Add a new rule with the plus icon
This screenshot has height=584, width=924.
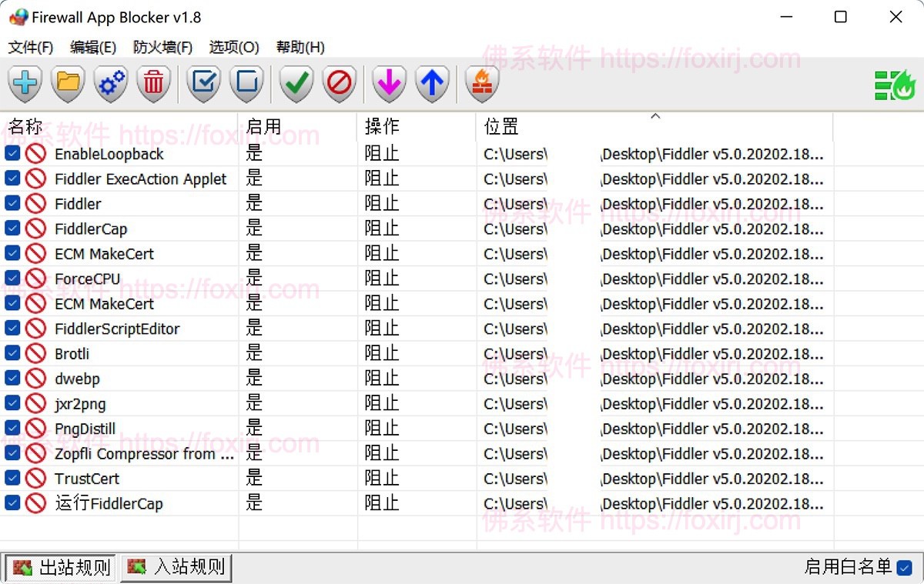pyautogui.click(x=25, y=85)
